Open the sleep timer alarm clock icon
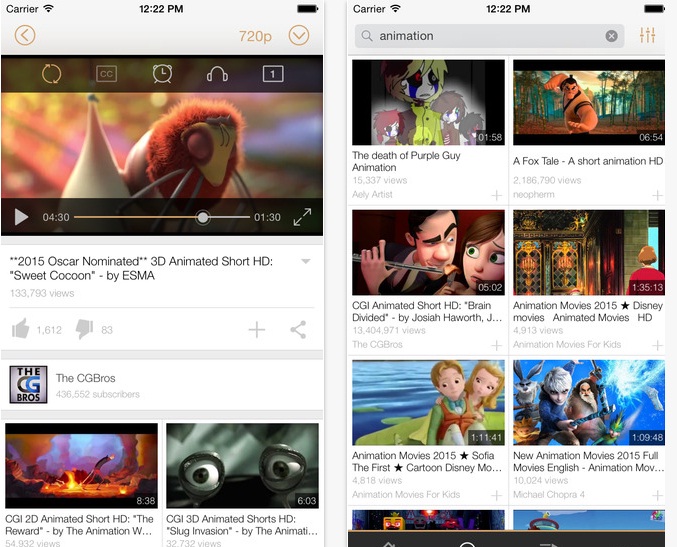This screenshot has height=547, width=677. [162, 73]
